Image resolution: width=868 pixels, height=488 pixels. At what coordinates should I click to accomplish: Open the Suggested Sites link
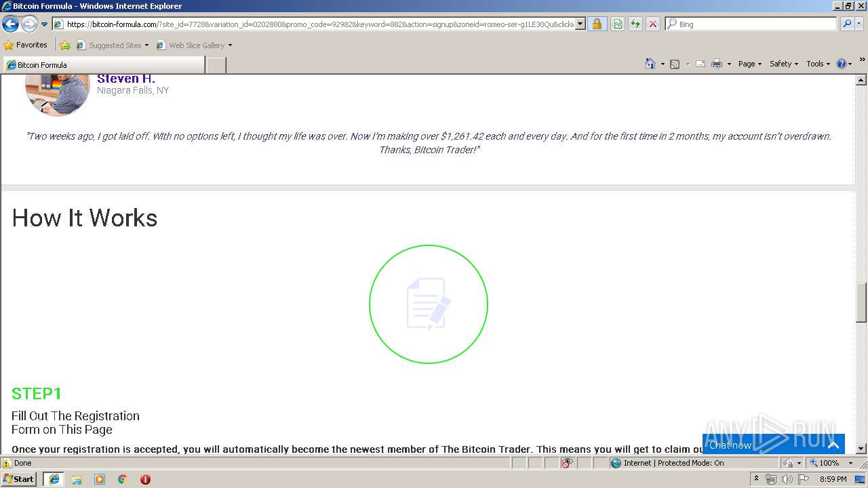tap(108, 45)
